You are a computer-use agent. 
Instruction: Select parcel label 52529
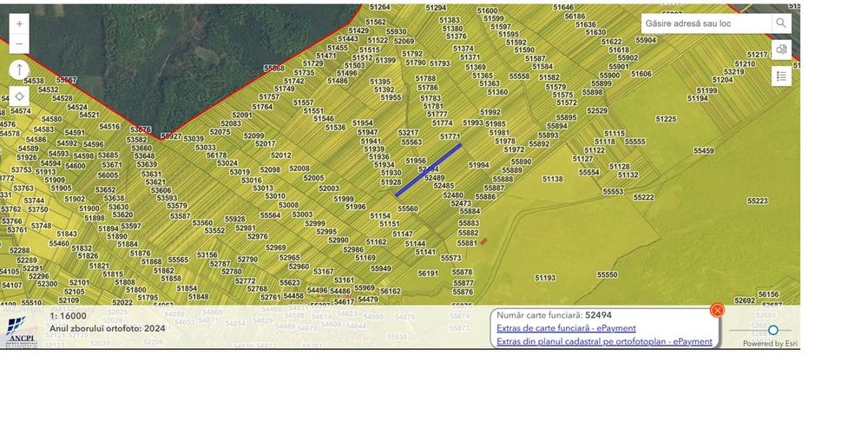pyautogui.click(x=597, y=111)
